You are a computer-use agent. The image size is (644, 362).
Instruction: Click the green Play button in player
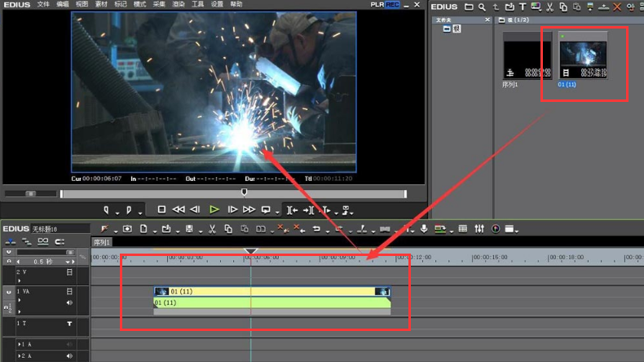point(214,210)
